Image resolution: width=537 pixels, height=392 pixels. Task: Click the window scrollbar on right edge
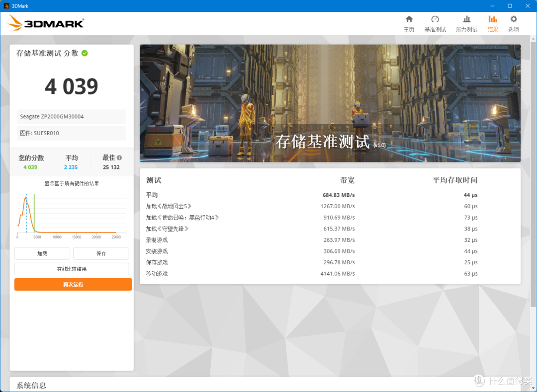[x=533, y=174]
